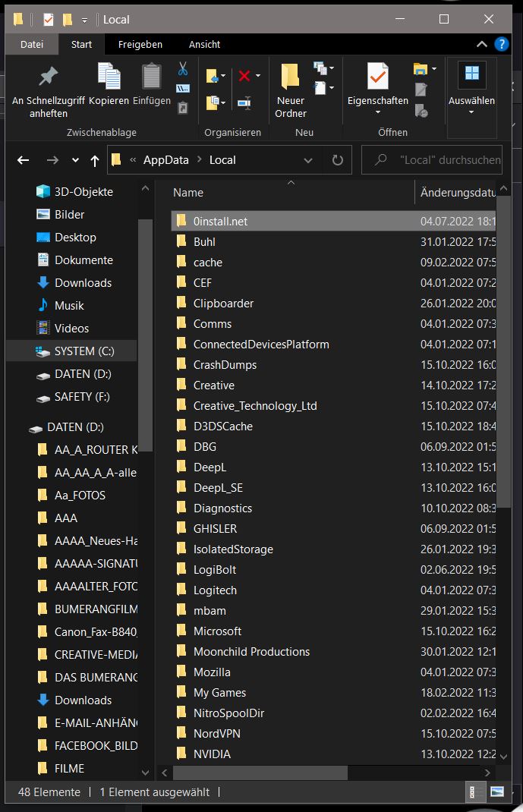Select SAFETY (F:) in navigation pane
This screenshot has width=523, height=812.
click(x=73, y=397)
